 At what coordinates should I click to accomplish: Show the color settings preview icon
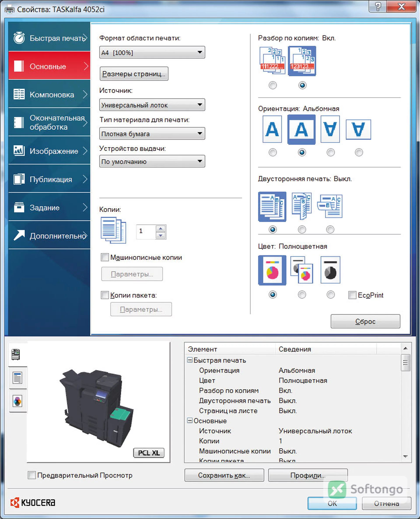click(17, 401)
